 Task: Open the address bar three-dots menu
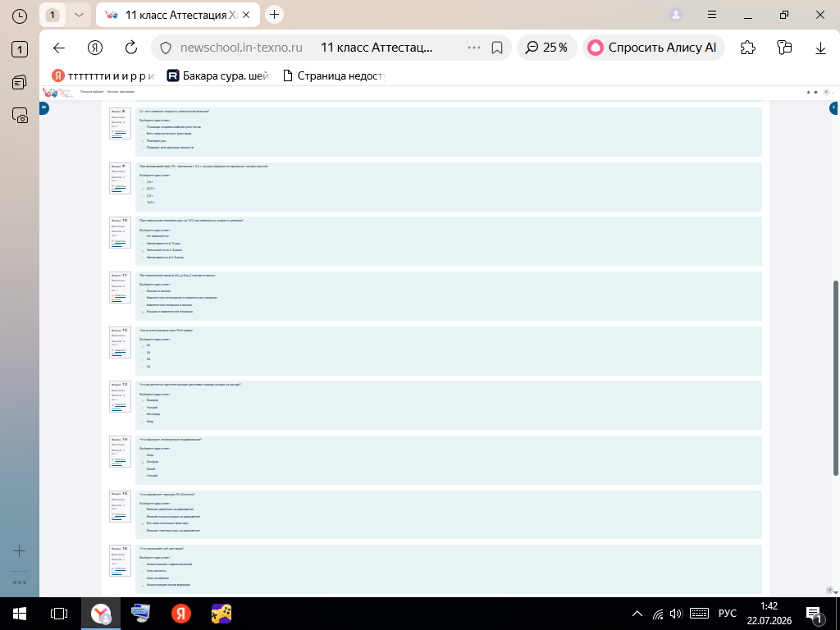click(x=474, y=48)
